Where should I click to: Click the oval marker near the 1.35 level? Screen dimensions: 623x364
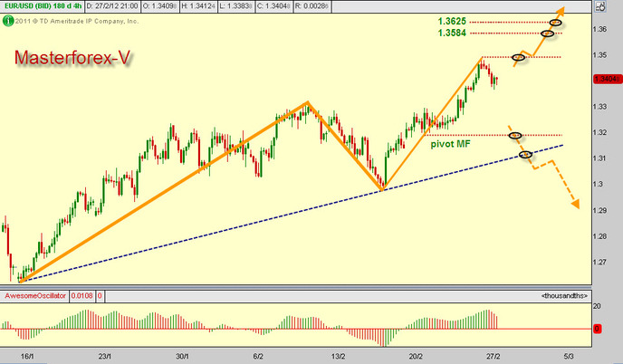pyautogui.click(x=519, y=57)
